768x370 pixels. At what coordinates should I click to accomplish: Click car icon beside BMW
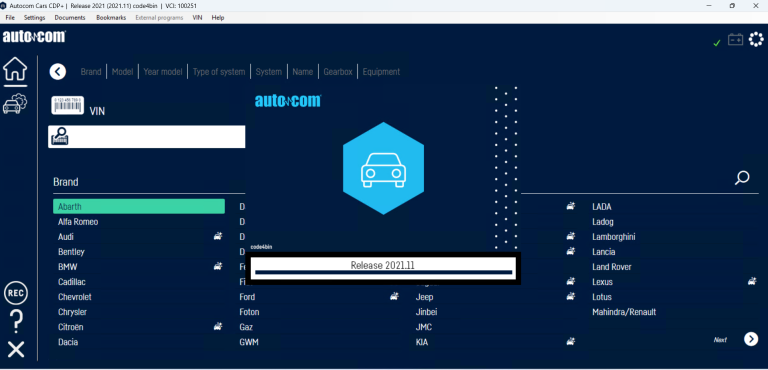(x=218, y=267)
